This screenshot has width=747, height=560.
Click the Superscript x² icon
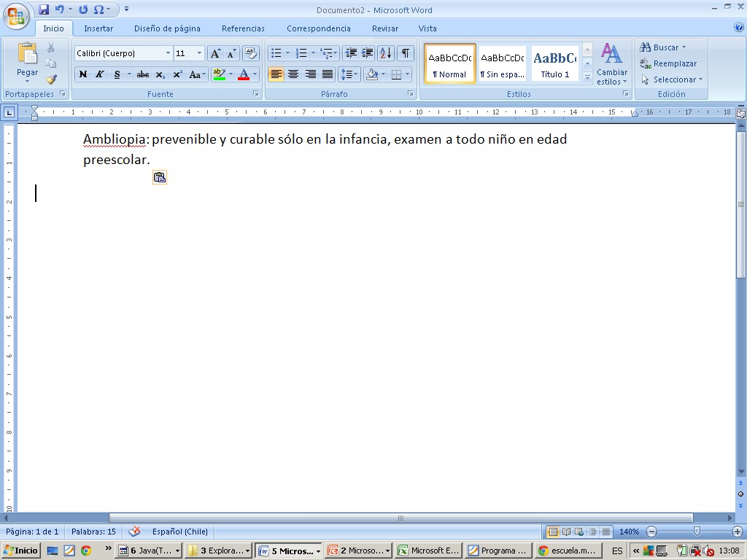(177, 74)
